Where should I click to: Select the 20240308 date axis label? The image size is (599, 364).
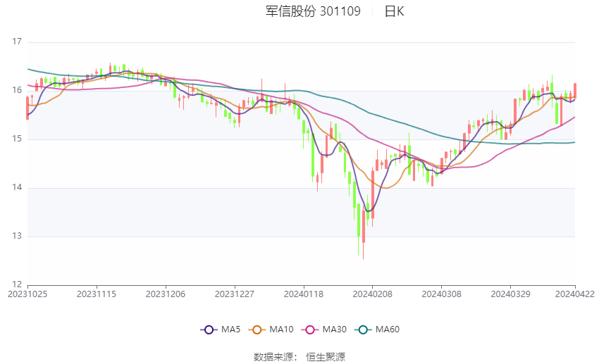pyautogui.click(x=441, y=293)
